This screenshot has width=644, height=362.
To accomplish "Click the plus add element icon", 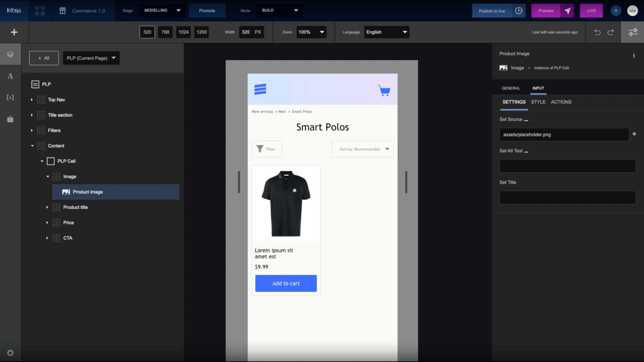I will pos(14,32).
